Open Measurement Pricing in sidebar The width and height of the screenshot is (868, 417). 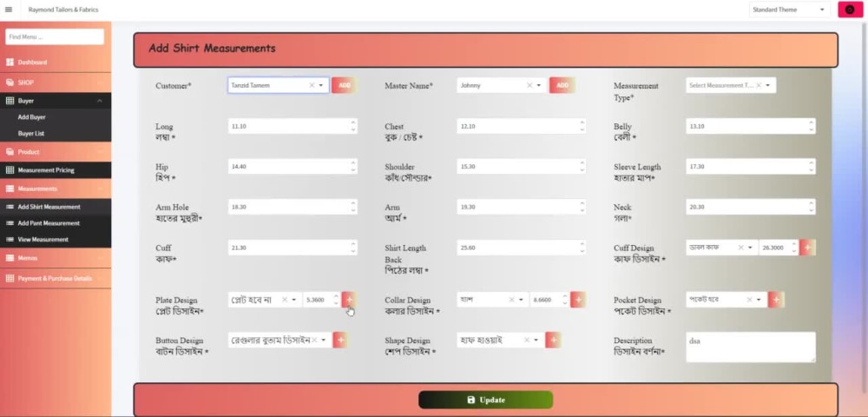point(56,170)
